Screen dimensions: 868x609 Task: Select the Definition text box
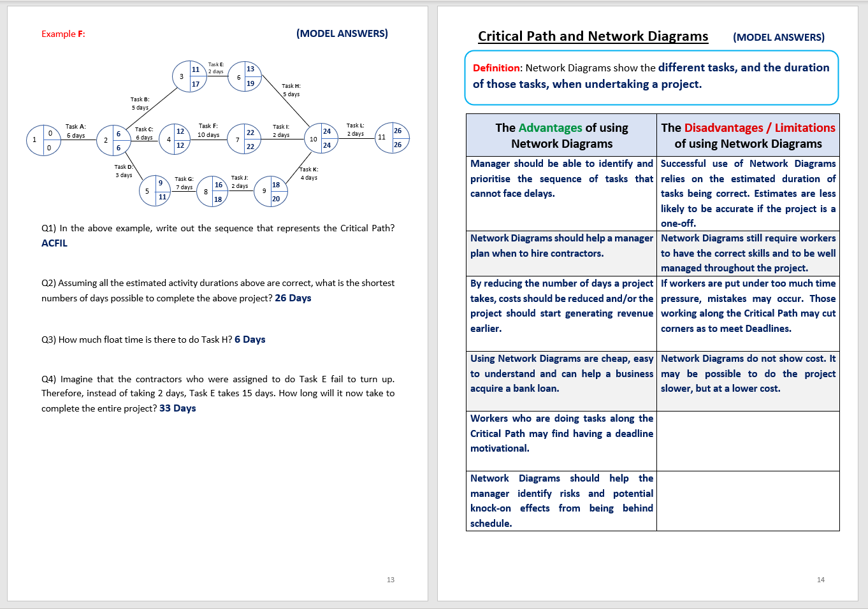(651, 75)
